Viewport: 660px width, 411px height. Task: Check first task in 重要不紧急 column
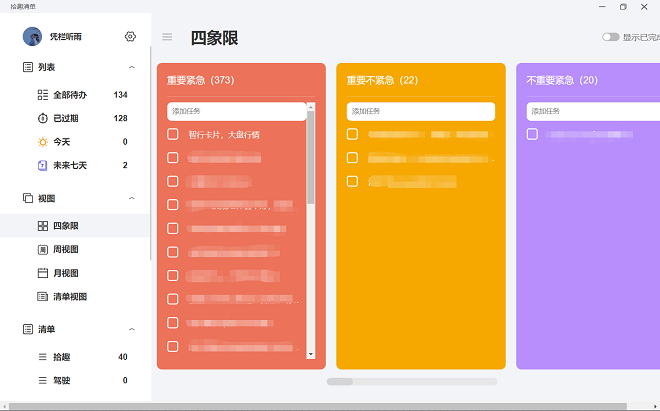tap(352, 134)
